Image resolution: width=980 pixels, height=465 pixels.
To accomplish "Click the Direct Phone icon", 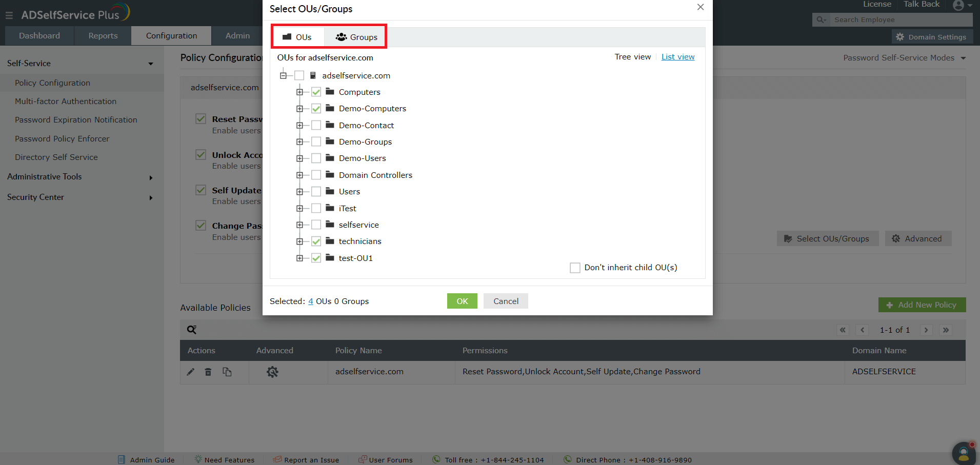I will (x=568, y=459).
